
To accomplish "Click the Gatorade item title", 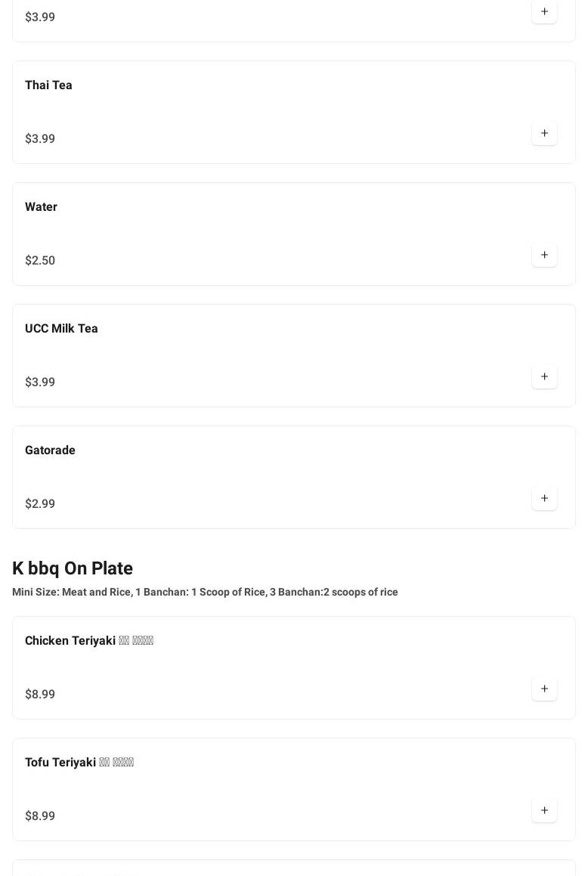I will pyautogui.click(x=50, y=450).
